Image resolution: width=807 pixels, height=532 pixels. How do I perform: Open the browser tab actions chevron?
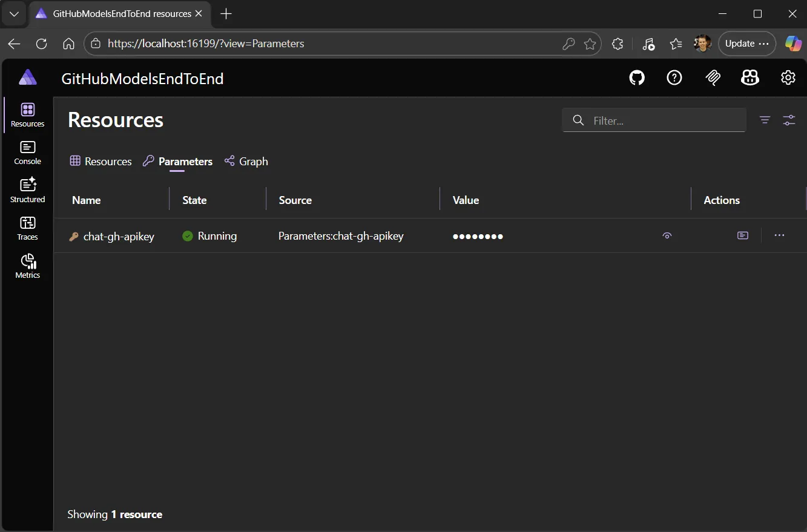tap(13, 13)
